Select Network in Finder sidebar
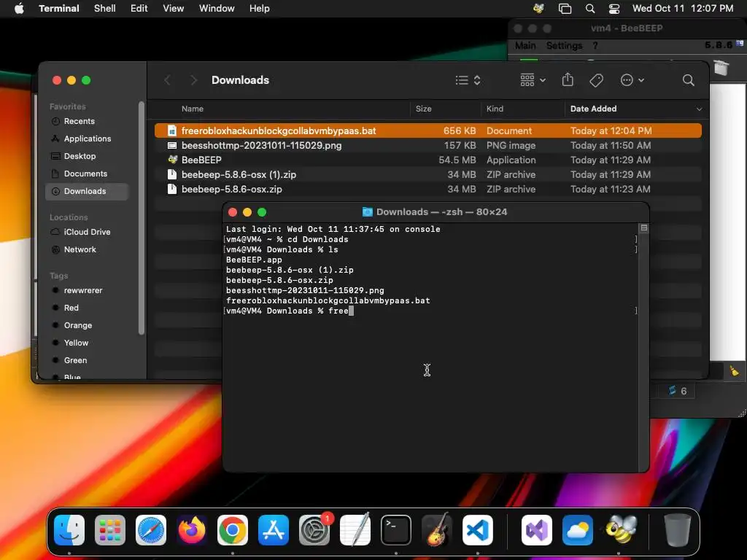Viewport: 747px width, 560px height. point(88,249)
